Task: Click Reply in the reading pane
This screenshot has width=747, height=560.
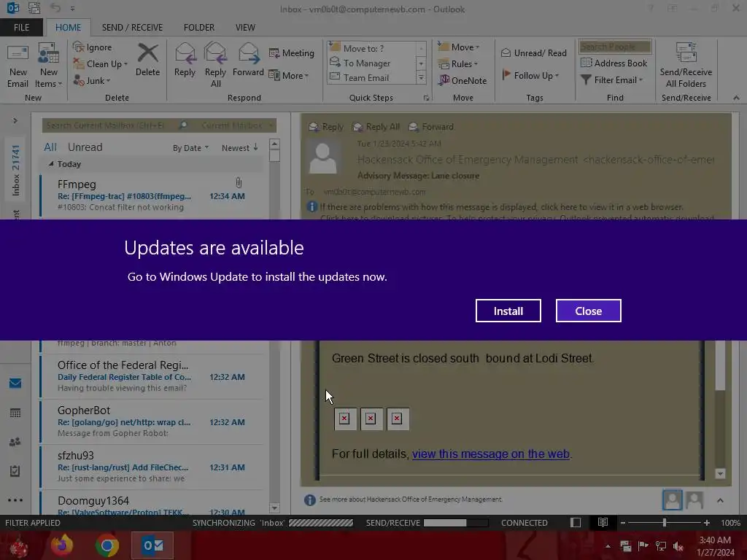Action: pos(326,127)
